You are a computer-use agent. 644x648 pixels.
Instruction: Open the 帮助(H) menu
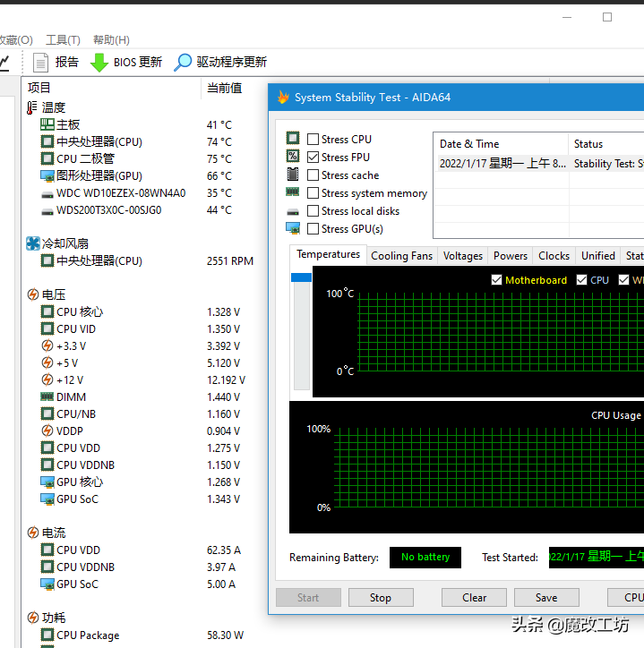(x=111, y=39)
